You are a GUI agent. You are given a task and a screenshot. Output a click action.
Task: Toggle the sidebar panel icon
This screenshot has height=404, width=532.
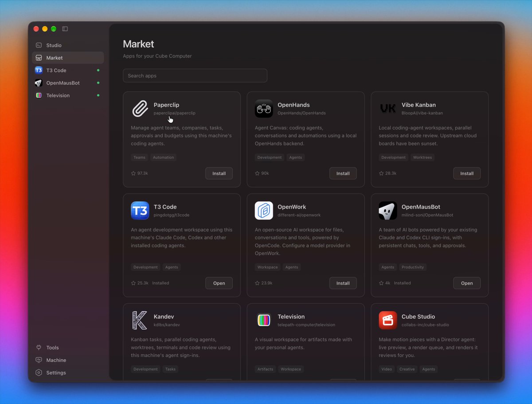(65, 29)
